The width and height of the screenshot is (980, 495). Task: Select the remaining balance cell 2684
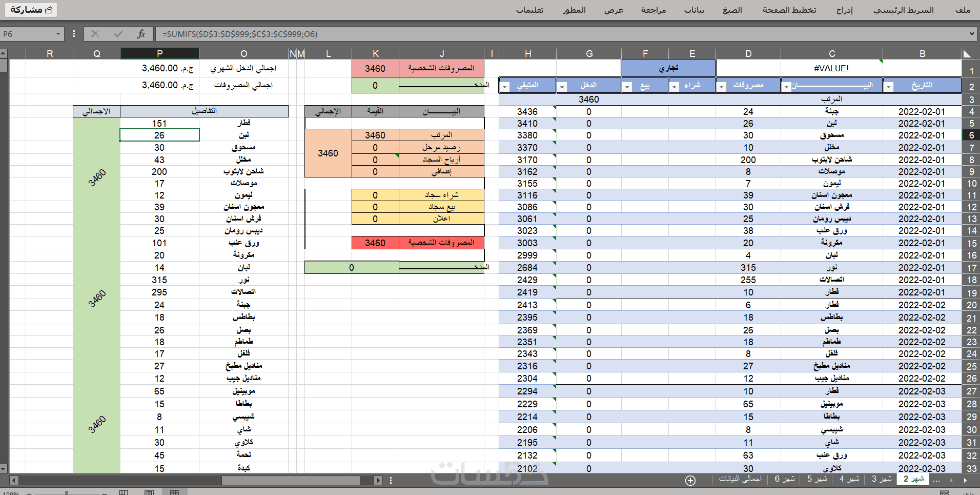click(x=527, y=268)
